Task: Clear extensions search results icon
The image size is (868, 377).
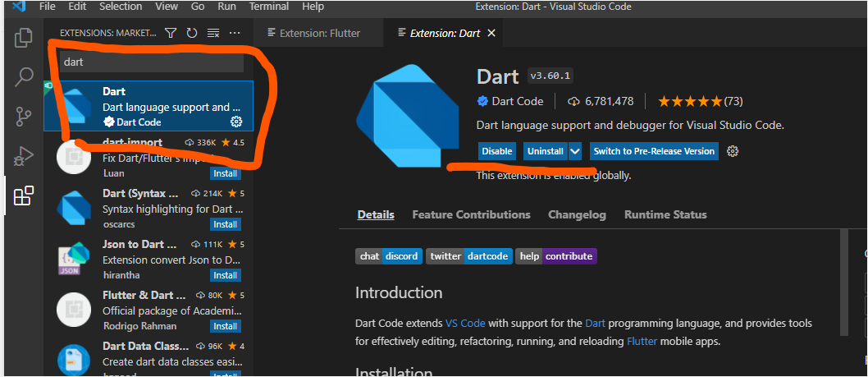Action: pos(213,33)
